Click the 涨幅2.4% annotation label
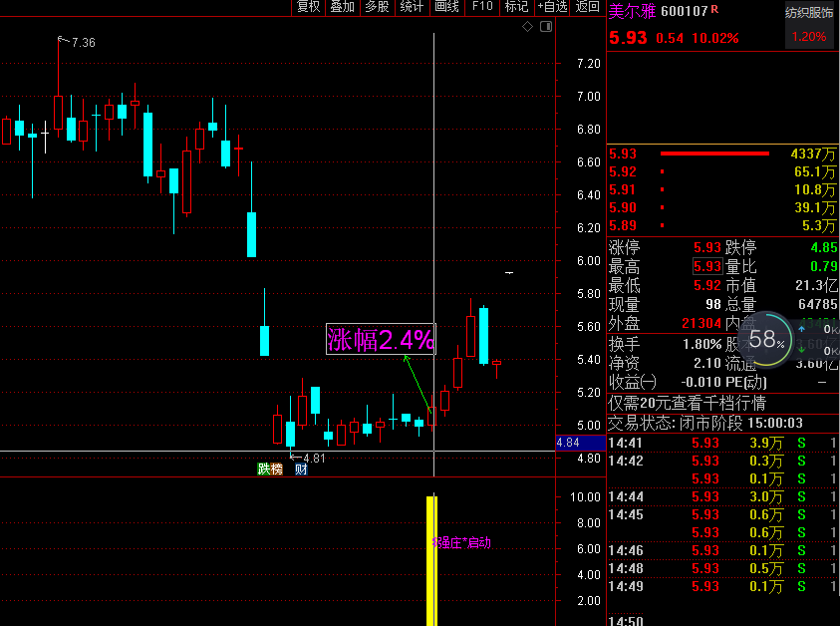Viewport: 840px width, 626px height. coord(381,339)
